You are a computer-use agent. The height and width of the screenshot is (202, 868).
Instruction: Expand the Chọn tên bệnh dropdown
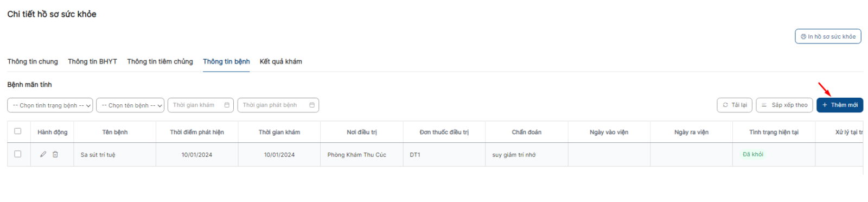(x=130, y=105)
